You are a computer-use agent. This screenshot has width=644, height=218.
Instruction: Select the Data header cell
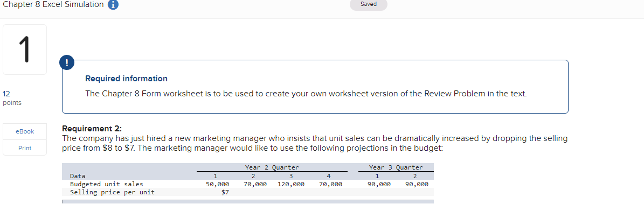point(78,176)
